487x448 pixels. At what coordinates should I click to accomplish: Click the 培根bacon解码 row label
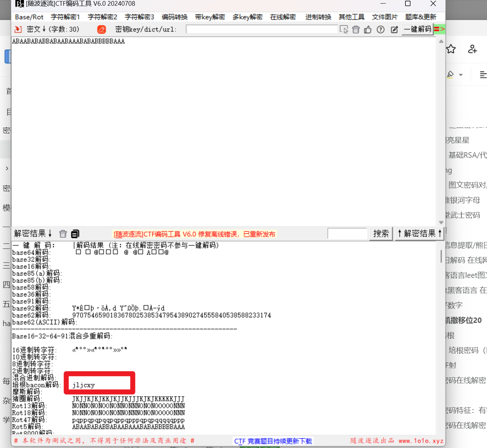point(36,385)
